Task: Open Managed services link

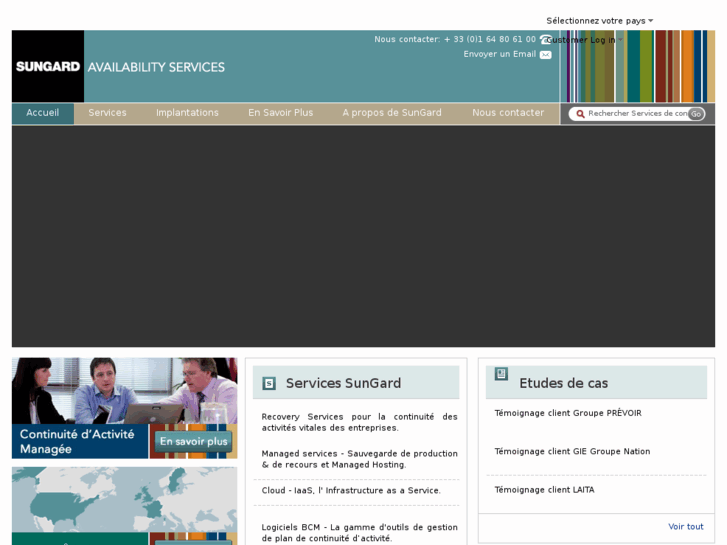Action: tap(359, 459)
